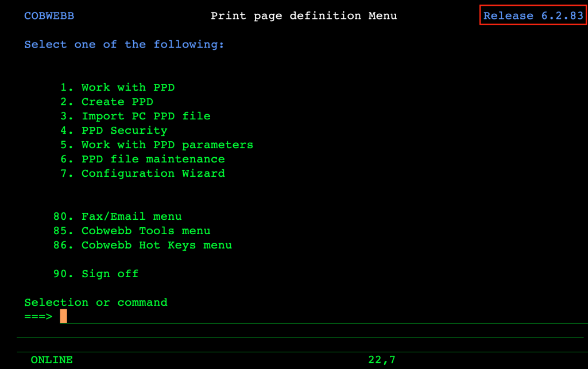This screenshot has height=369, width=588.
Task: Click the command input field after the arrow
Action: click(x=324, y=316)
